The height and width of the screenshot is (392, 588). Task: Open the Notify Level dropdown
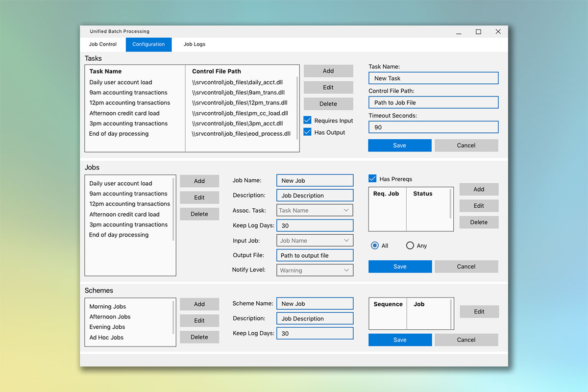tap(315, 270)
